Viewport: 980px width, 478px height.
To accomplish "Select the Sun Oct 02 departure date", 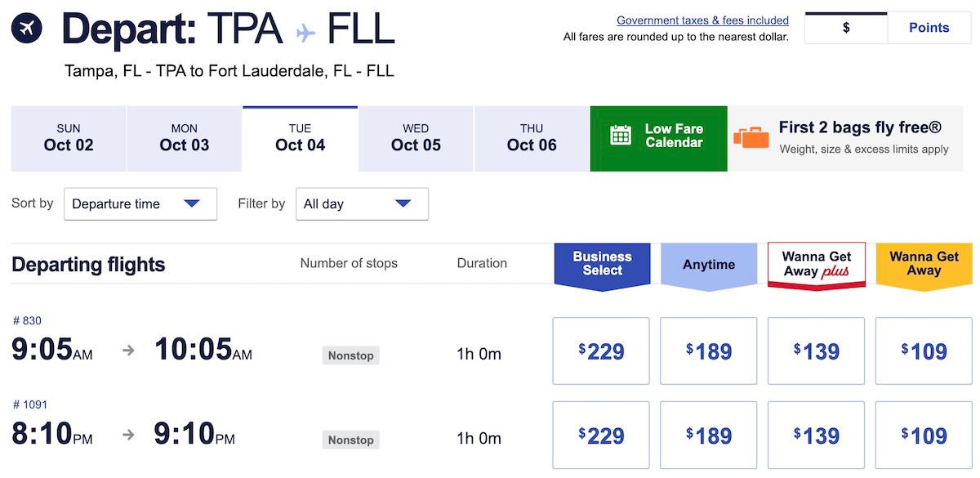I will coord(68,138).
